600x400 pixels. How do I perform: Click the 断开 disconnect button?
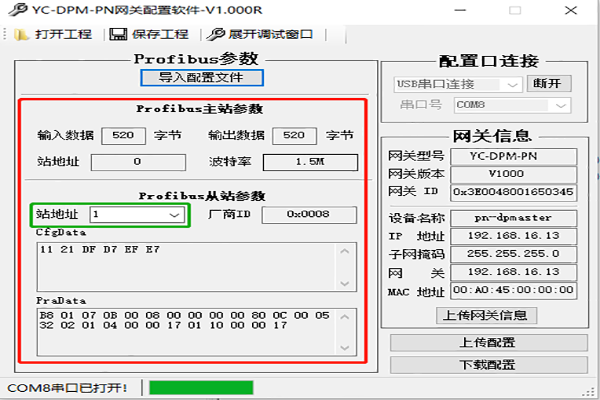[549, 83]
